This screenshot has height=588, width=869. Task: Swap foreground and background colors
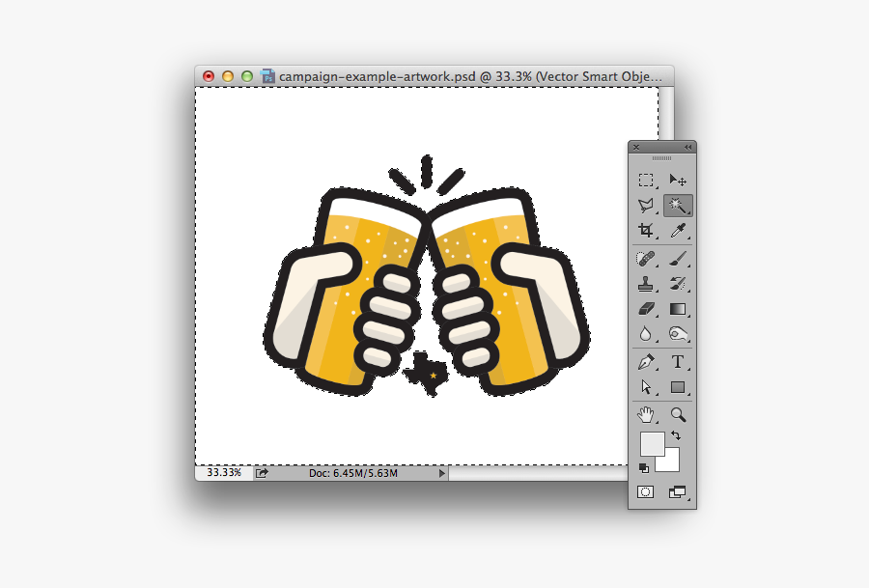(675, 435)
